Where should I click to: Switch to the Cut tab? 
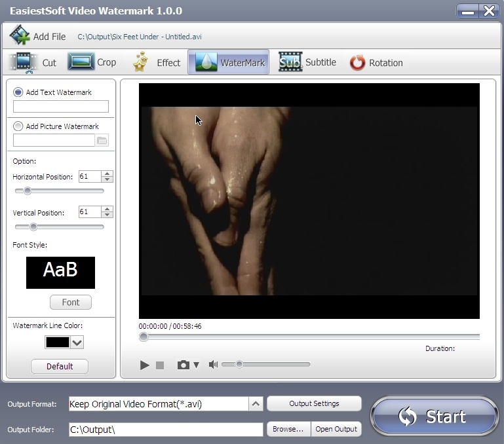(x=33, y=62)
